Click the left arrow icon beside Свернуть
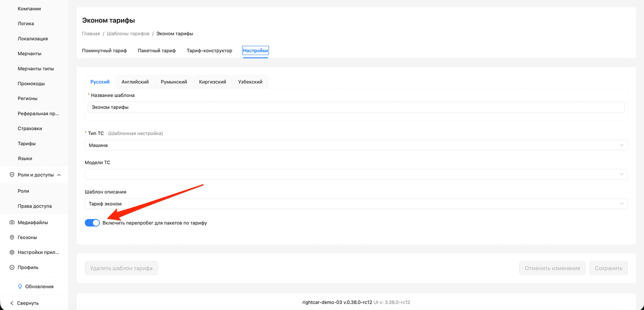 [12, 303]
